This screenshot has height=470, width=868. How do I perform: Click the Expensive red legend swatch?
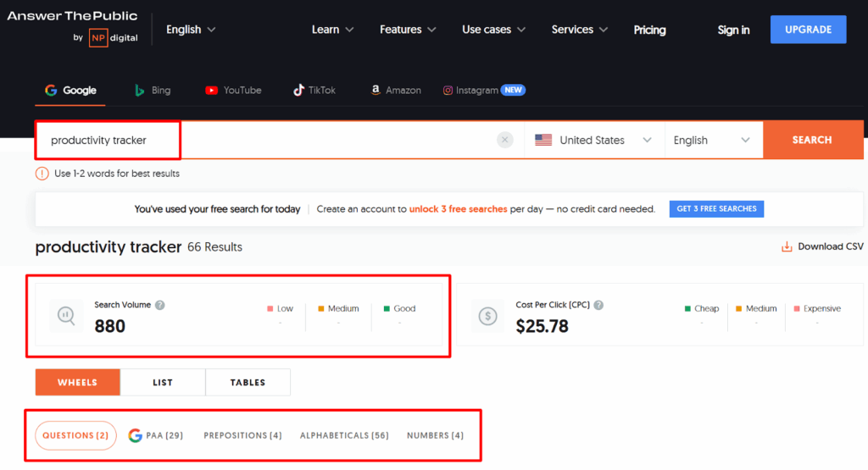tap(797, 308)
